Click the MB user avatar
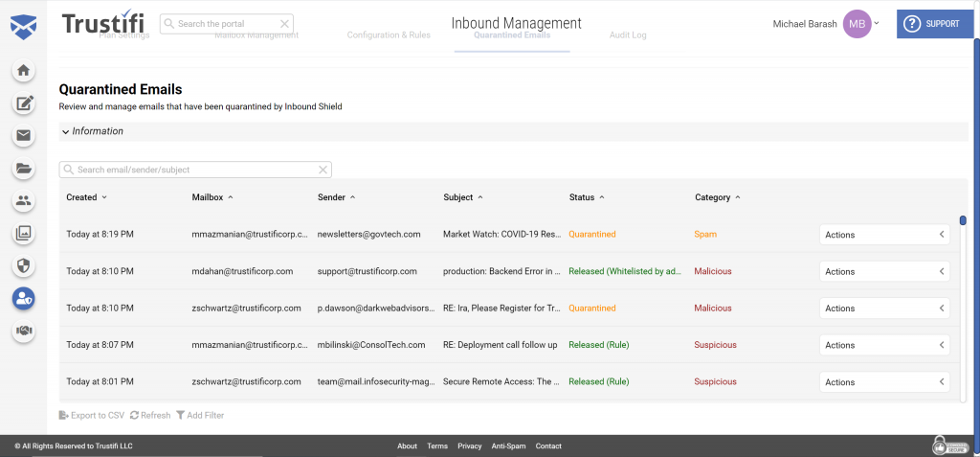 point(857,24)
